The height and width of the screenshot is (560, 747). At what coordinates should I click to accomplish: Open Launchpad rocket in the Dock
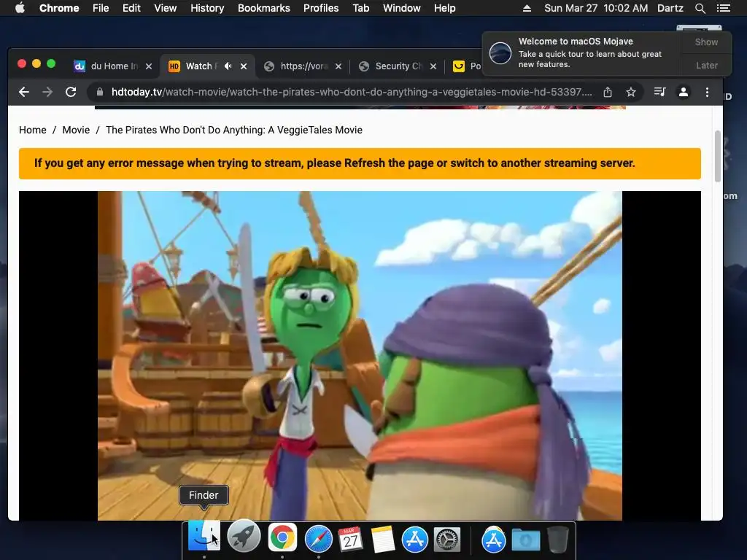[244, 537]
